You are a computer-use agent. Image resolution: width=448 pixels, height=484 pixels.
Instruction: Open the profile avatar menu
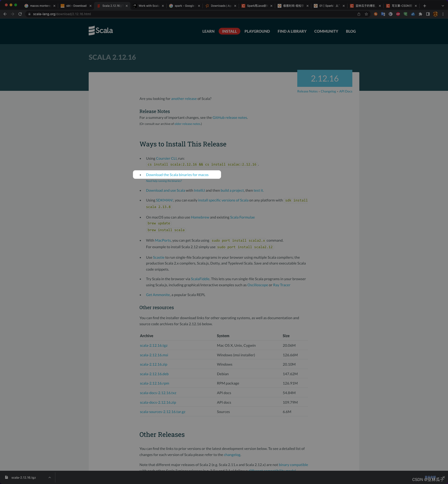[x=435, y=14]
